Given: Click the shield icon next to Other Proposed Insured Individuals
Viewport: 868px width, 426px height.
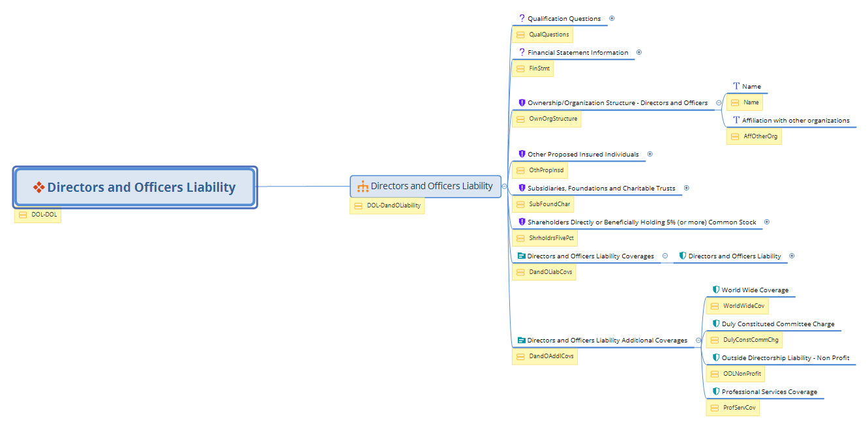Looking at the screenshot, I should coord(522,155).
